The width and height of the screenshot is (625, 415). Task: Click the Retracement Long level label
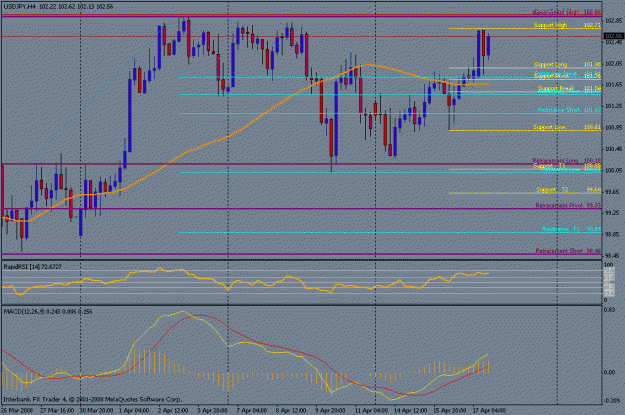point(566,161)
